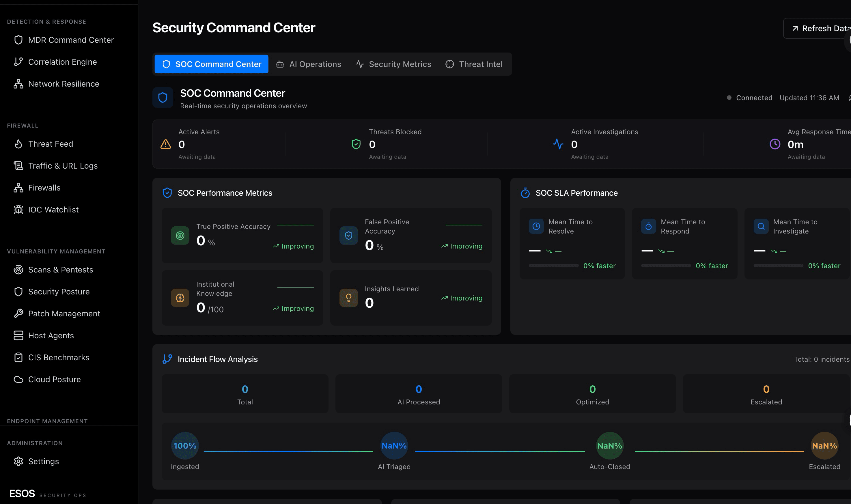Open the Security Metrics tab

(x=393, y=64)
